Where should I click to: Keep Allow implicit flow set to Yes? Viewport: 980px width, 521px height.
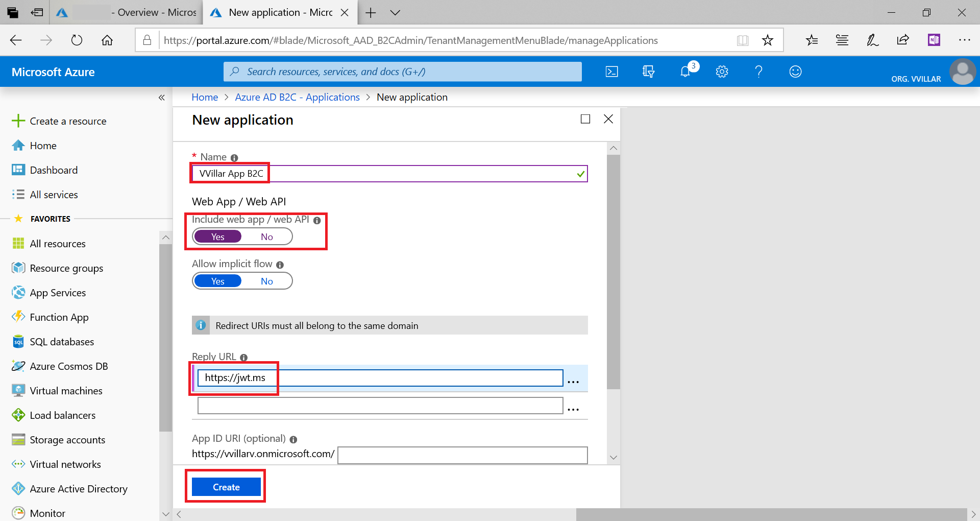pos(218,280)
